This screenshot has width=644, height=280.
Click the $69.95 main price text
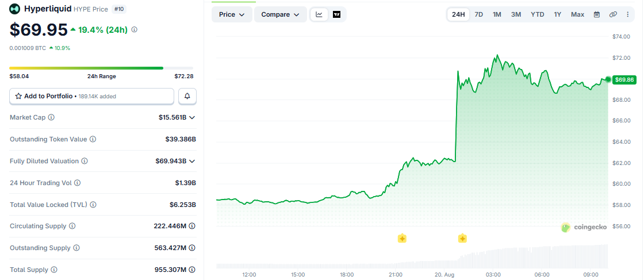point(39,29)
